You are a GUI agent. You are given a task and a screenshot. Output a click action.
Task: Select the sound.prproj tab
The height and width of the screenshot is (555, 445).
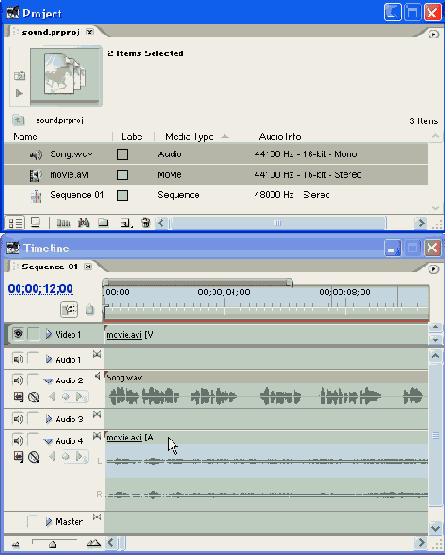(51, 32)
